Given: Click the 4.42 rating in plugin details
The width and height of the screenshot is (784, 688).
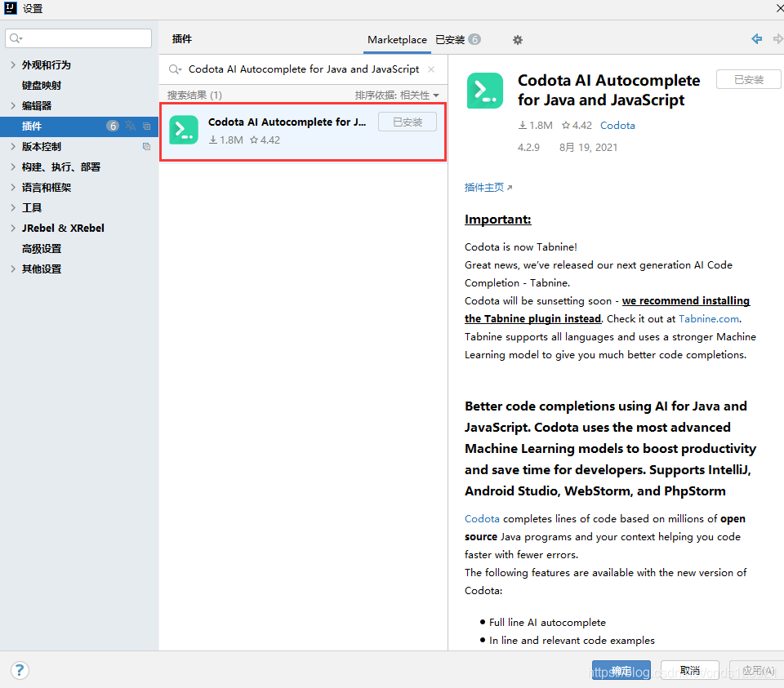Looking at the screenshot, I should point(577,126).
